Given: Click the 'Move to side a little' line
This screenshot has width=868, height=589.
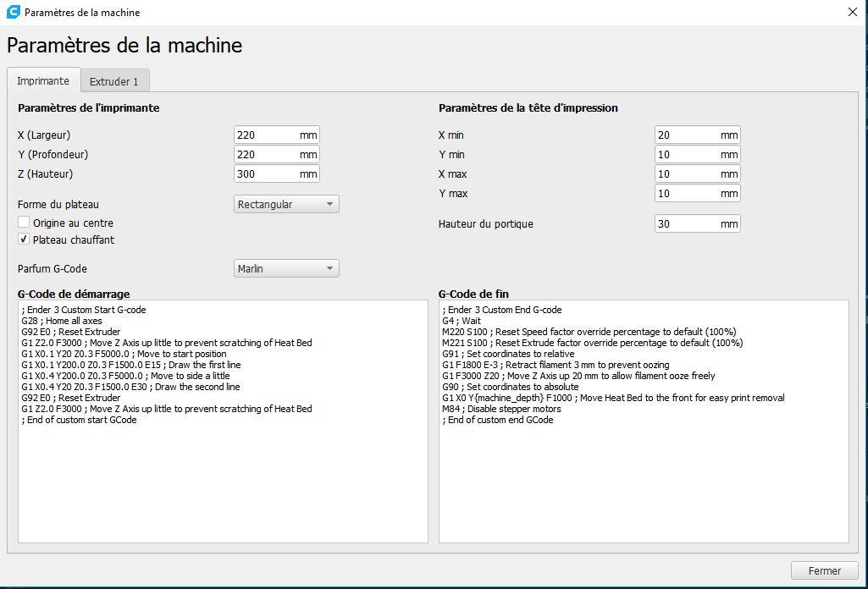Looking at the screenshot, I should point(125,376).
